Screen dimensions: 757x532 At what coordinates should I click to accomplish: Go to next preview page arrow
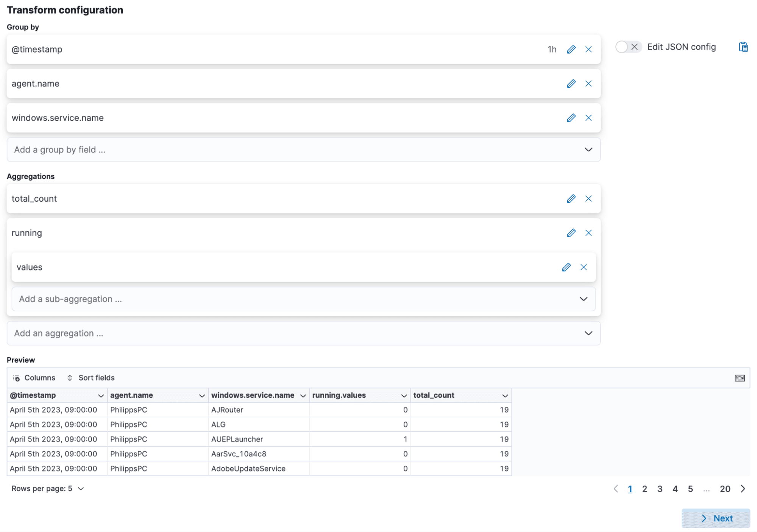tap(743, 489)
